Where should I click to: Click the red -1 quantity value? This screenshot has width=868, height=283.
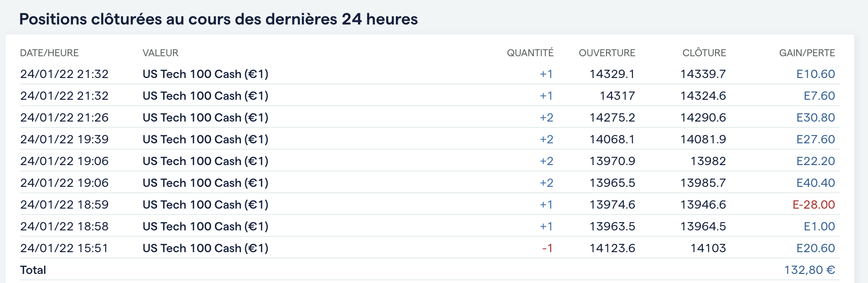547,248
